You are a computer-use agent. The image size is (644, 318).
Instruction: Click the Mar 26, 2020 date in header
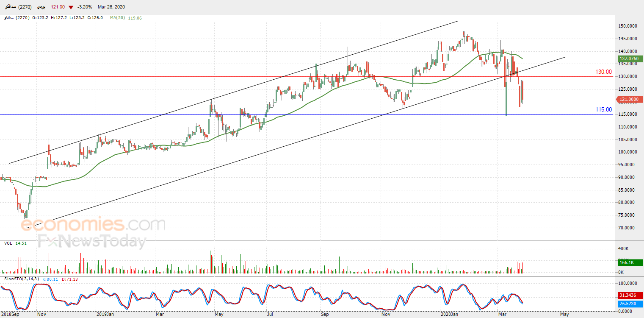click(111, 7)
